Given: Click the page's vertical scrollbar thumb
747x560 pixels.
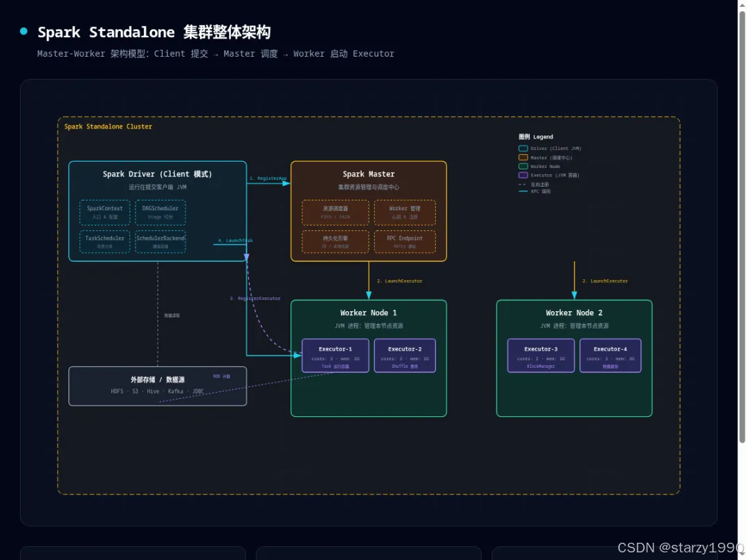Looking at the screenshot, I should [741, 227].
